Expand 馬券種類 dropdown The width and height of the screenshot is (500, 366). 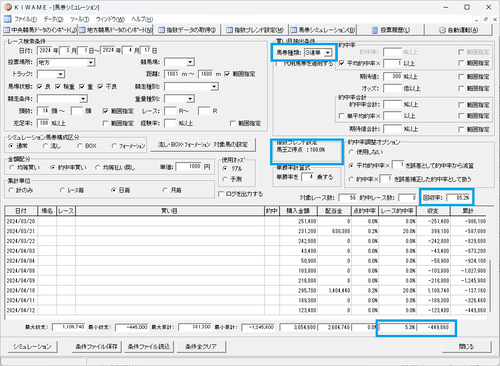(x=328, y=53)
